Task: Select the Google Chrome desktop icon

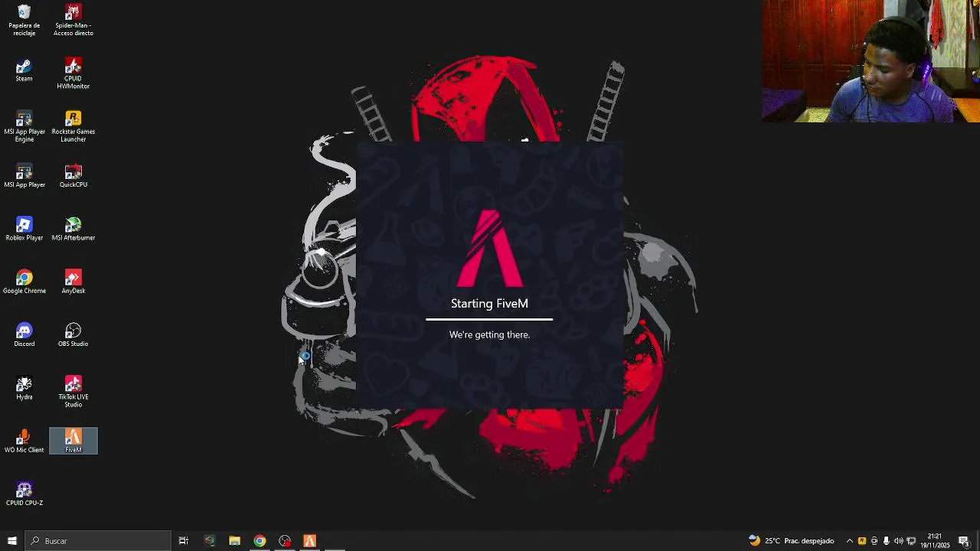Action: (x=24, y=282)
